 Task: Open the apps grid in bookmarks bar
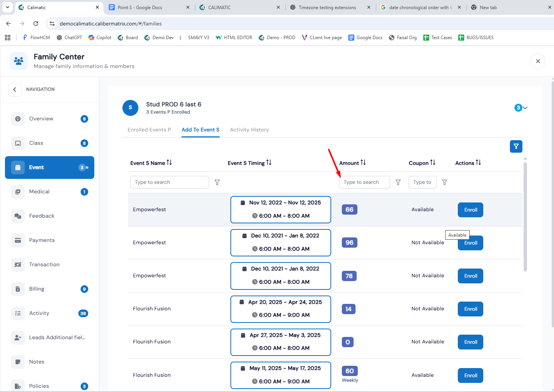click(x=8, y=38)
